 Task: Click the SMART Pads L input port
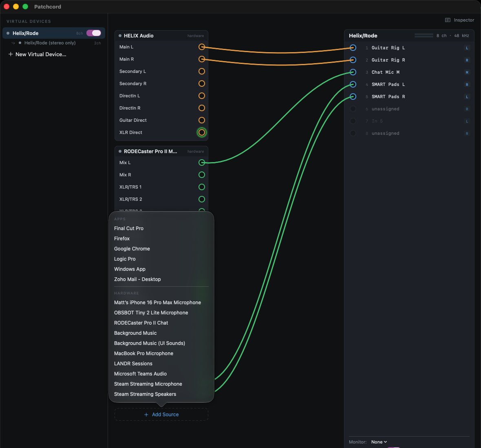[x=353, y=84]
